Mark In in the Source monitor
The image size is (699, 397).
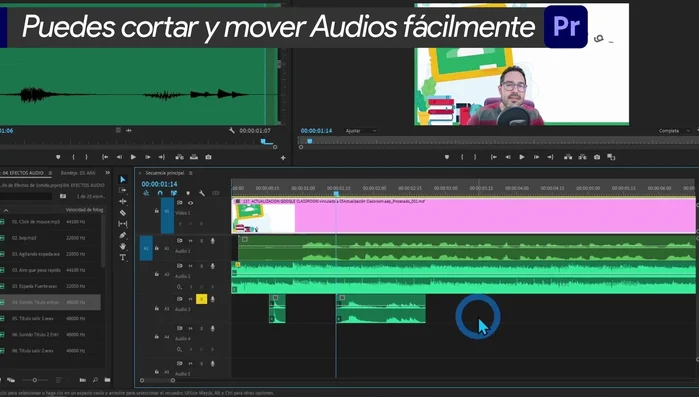tap(73, 157)
